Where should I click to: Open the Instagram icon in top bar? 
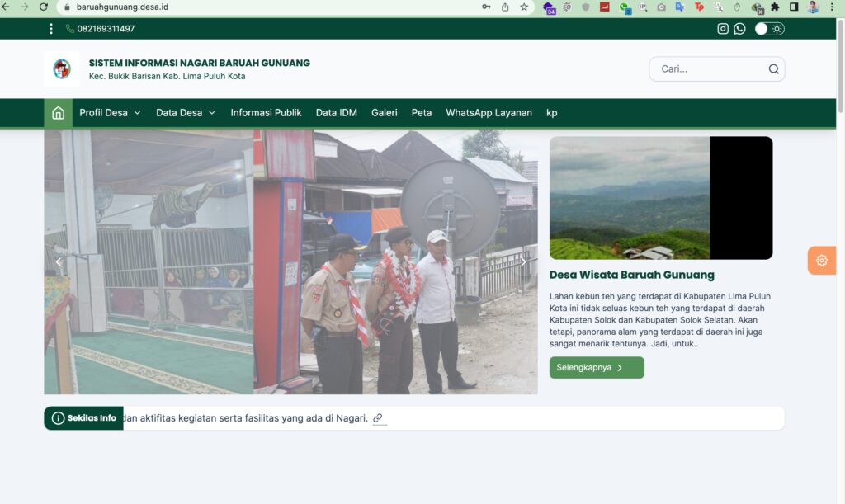click(723, 29)
